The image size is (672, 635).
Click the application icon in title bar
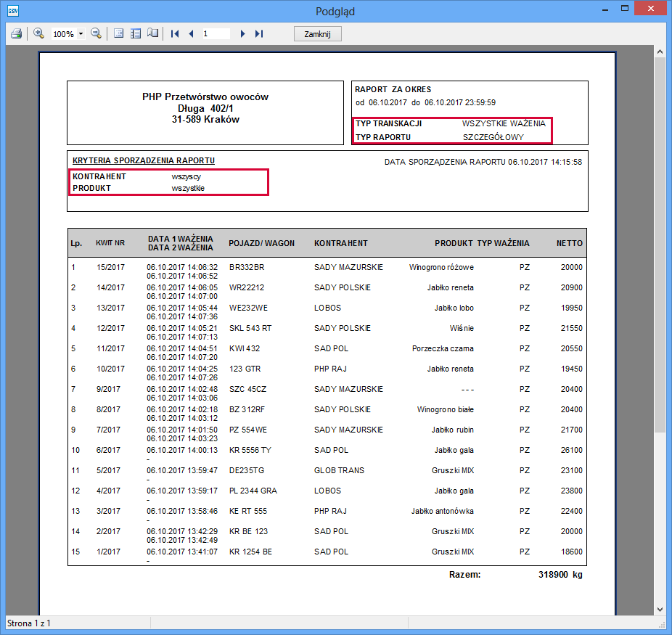[12, 11]
